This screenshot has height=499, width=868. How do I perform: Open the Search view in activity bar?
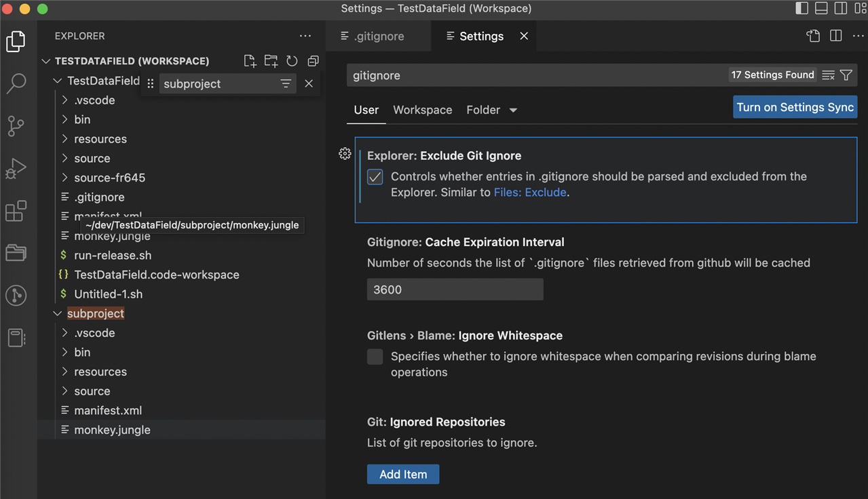[16, 83]
